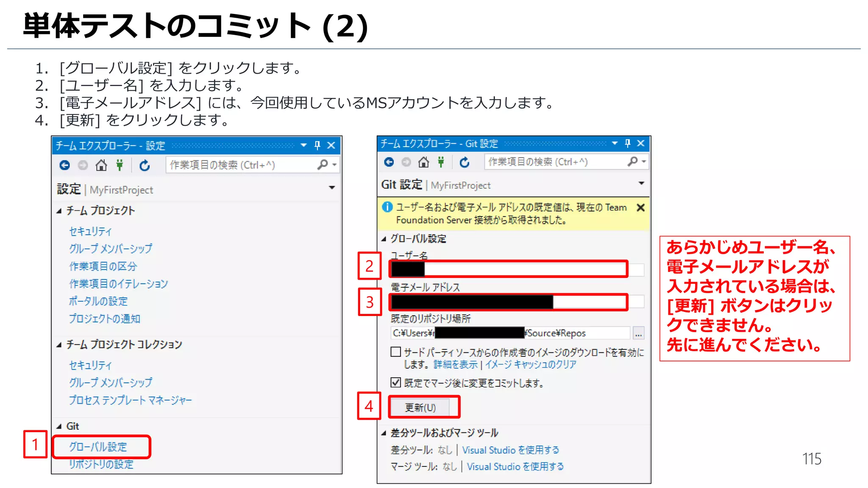The image size is (868, 488).
Task: Click the ユーザー名 text field
Action: [517, 269]
